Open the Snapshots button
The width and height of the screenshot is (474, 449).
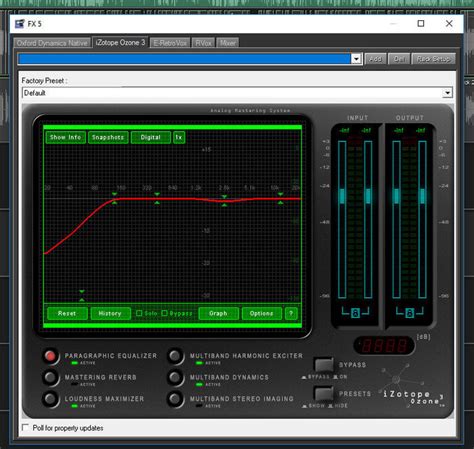pyautogui.click(x=108, y=137)
